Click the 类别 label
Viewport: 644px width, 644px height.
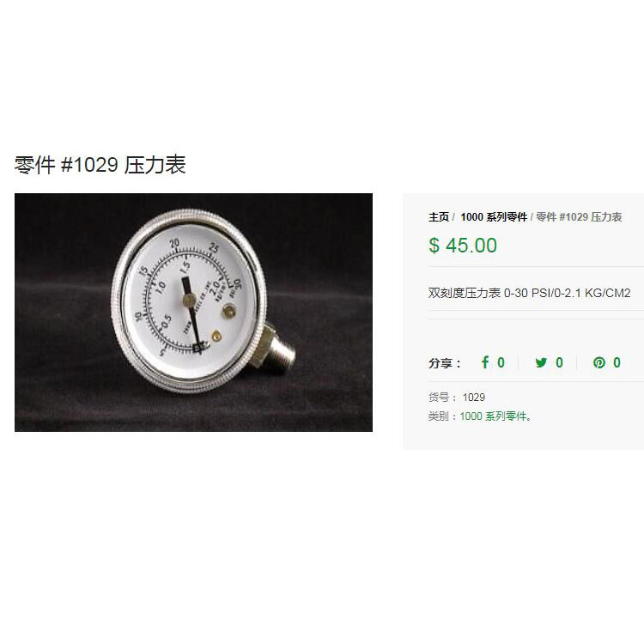(439, 416)
